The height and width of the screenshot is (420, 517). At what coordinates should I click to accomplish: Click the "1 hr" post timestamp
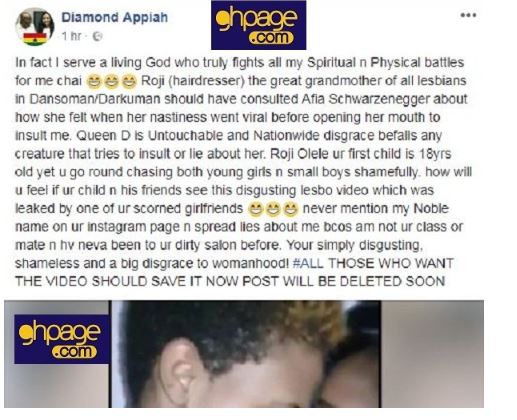(x=71, y=36)
